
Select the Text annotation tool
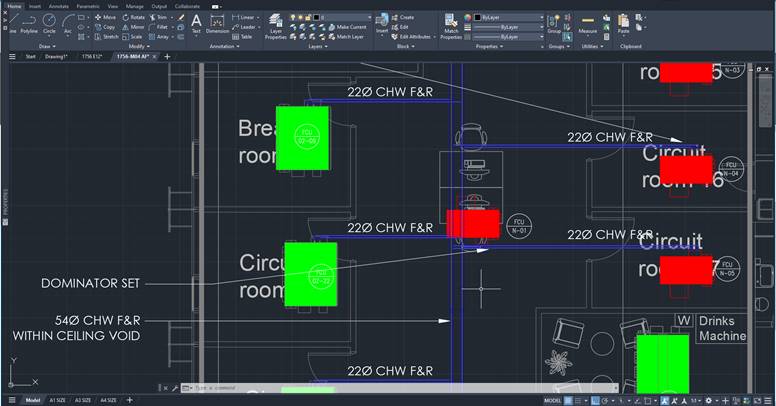point(196,24)
